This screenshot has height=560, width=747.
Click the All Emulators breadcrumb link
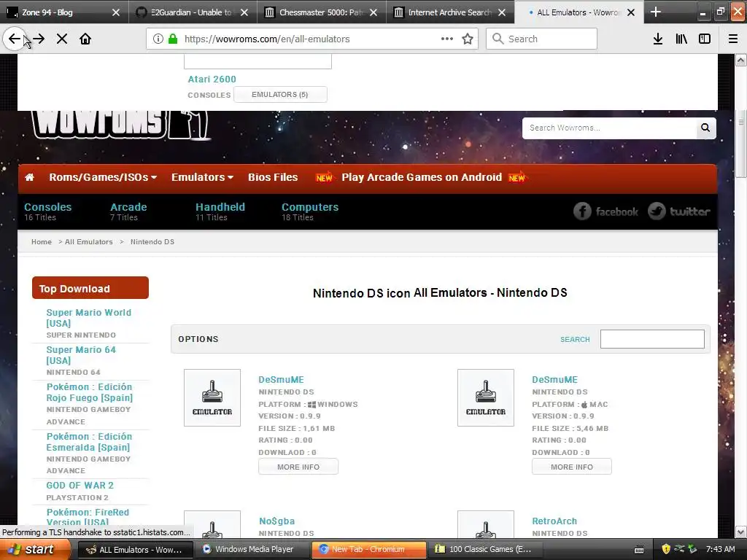tap(88, 242)
